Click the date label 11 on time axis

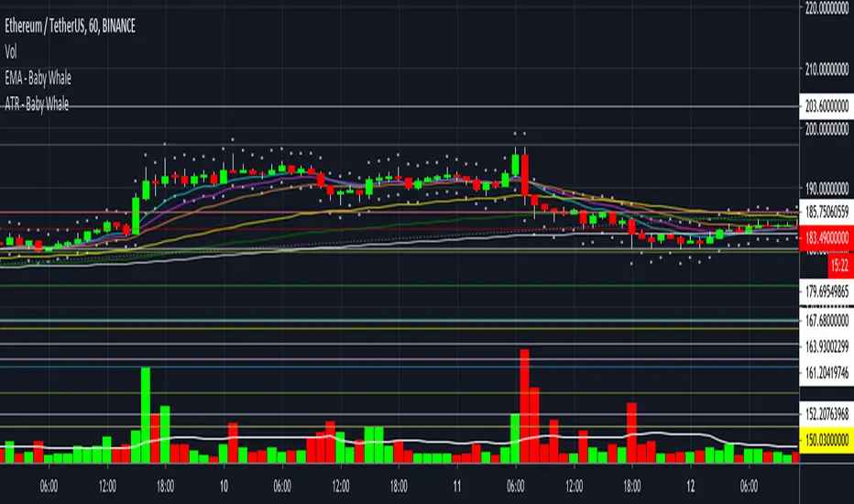(456, 486)
